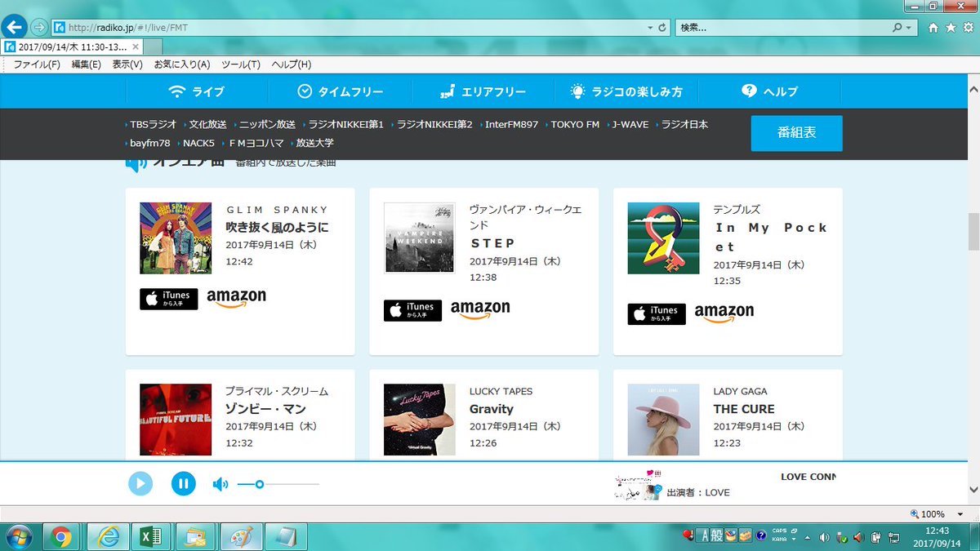This screenshot has width=980, height=551.
Task: Select the NACK5 station link
Action: pos(197,143)
